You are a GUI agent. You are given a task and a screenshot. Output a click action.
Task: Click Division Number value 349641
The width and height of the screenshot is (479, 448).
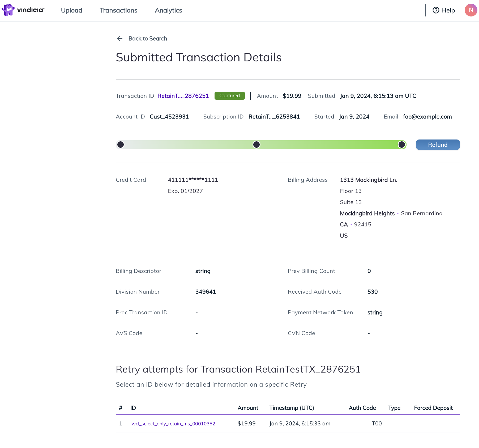tap(206, 292)
